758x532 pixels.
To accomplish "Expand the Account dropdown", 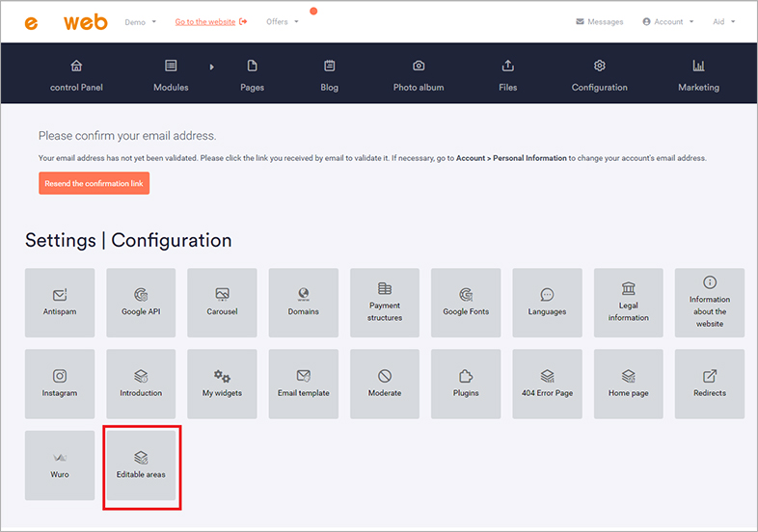I will [x=668, y=22].
